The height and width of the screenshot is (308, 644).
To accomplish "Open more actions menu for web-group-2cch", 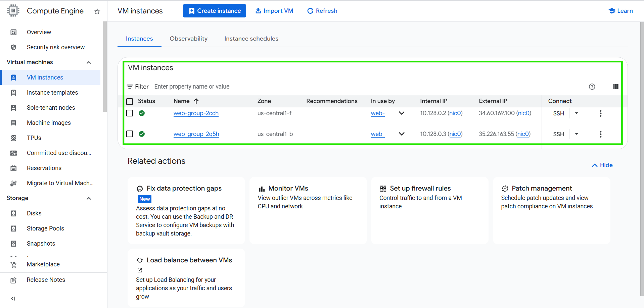I will point(601,113).
